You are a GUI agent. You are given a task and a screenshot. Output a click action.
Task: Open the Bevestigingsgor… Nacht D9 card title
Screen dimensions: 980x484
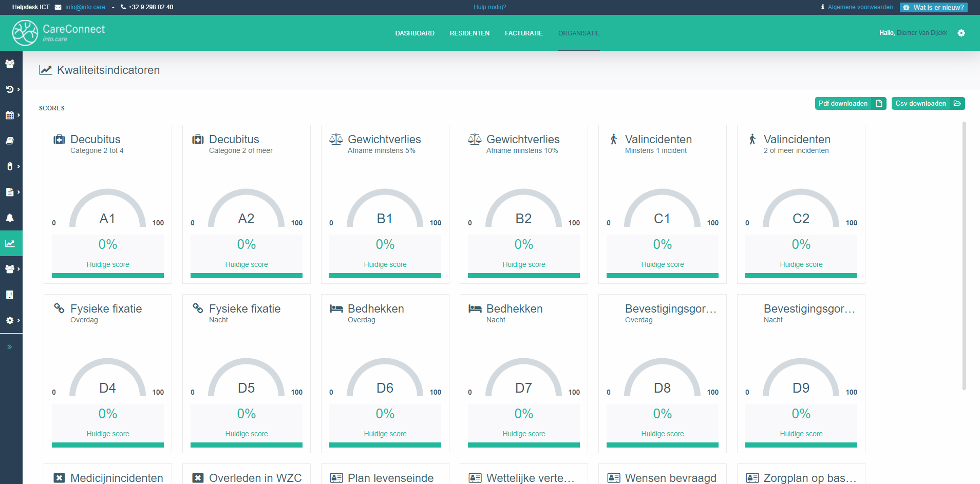pyautogui.click(x=809, y=308)
